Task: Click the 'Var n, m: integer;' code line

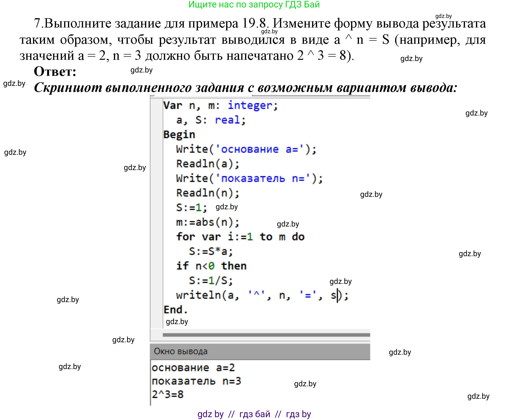Action: [220, 105]
